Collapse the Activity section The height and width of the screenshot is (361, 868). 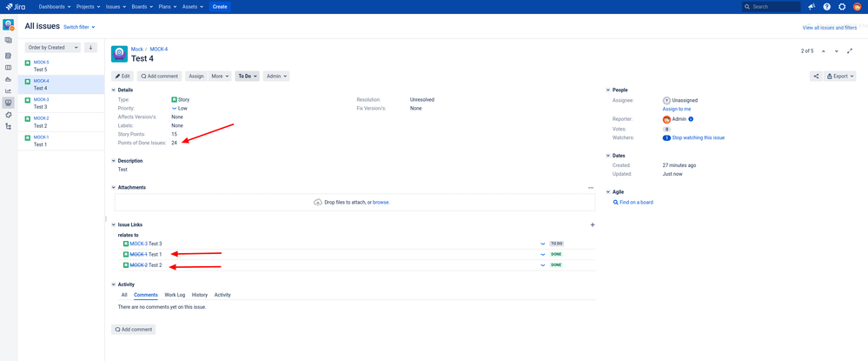pyautogui.click(x=114, y=284)
